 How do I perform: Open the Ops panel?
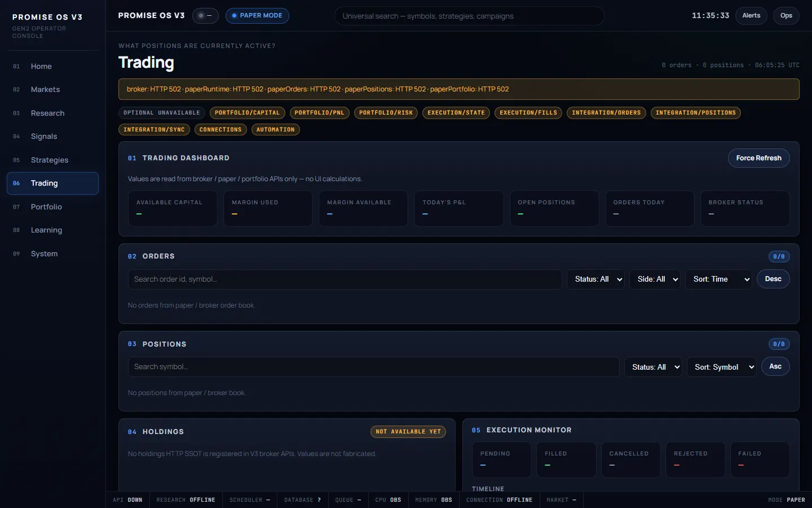coord(786,16)
